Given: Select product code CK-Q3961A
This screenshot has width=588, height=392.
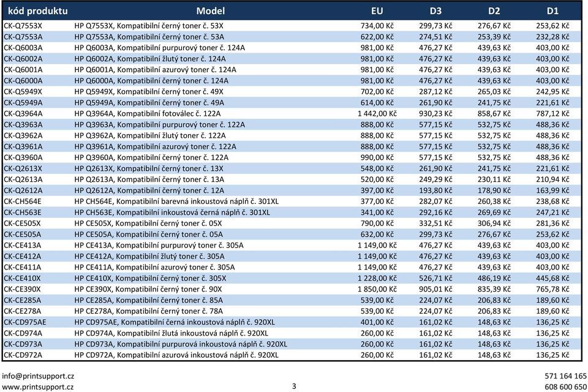Looking at the screenshot, I should [x=23, y=146].
